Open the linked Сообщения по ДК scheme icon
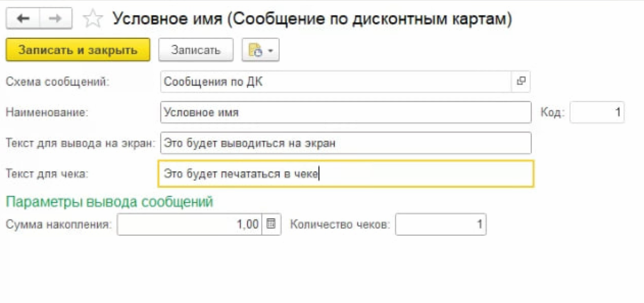This screenshot has height=303, width=644. tap(521, 81)
